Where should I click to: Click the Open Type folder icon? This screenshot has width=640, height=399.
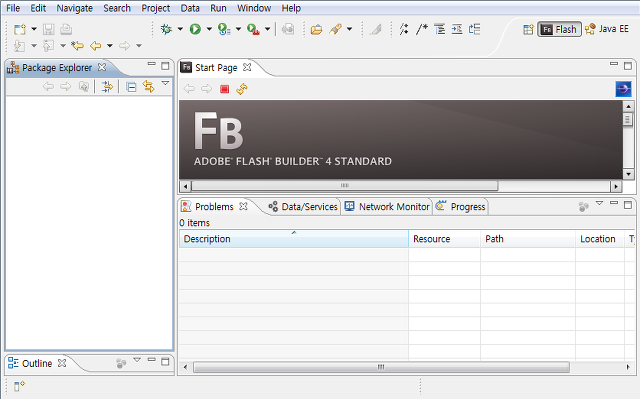click(x=316, y=29)
